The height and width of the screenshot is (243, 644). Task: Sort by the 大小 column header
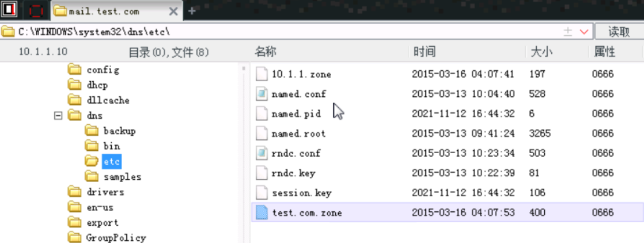pos(541,52)
